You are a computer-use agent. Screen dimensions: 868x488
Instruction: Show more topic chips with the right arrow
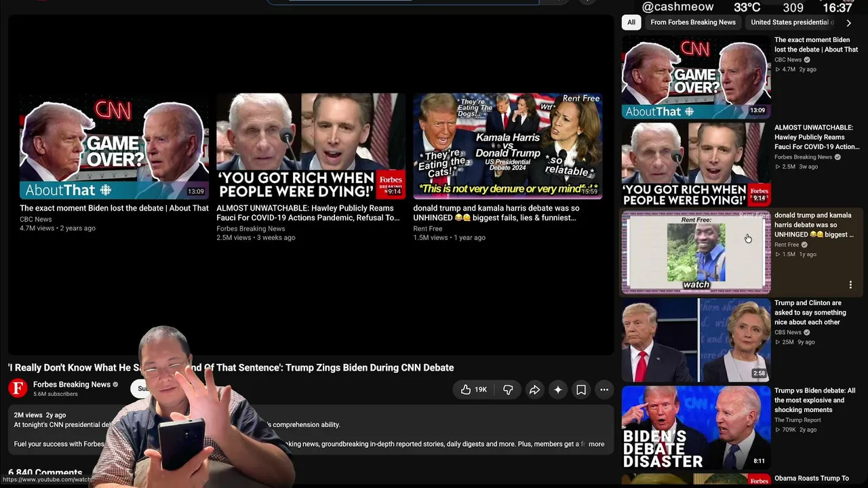coord(848,22)
